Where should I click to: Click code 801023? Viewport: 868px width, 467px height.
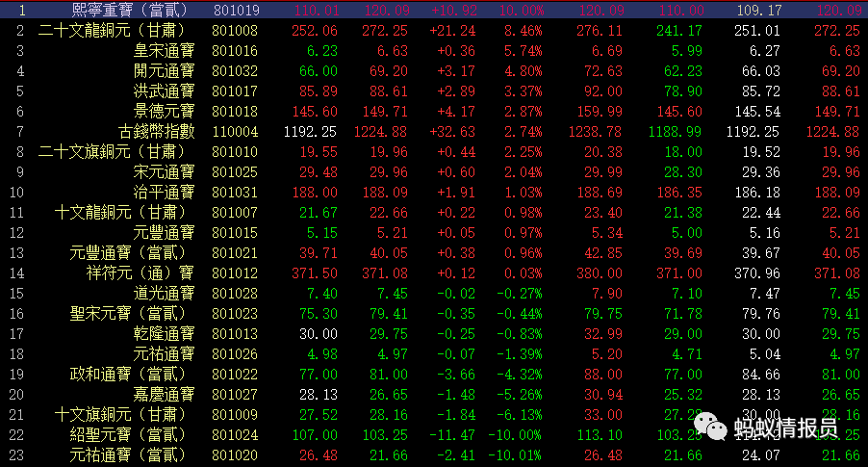(235, 314)
